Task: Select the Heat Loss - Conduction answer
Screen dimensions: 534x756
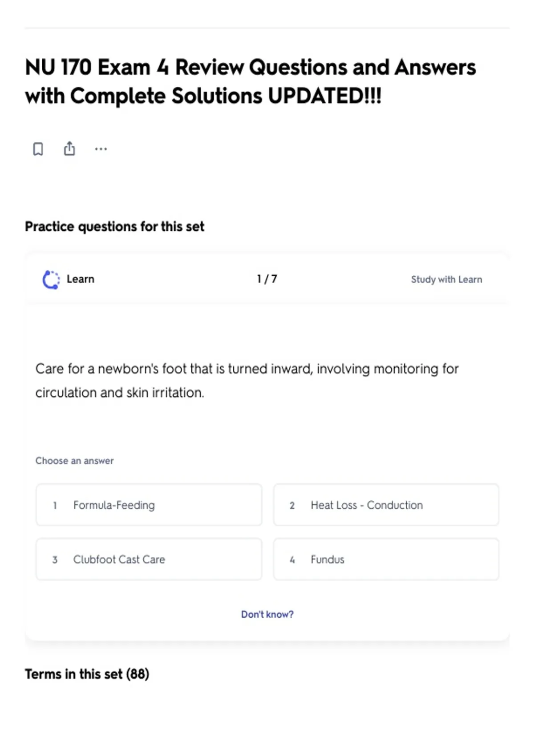Action: 386,505
